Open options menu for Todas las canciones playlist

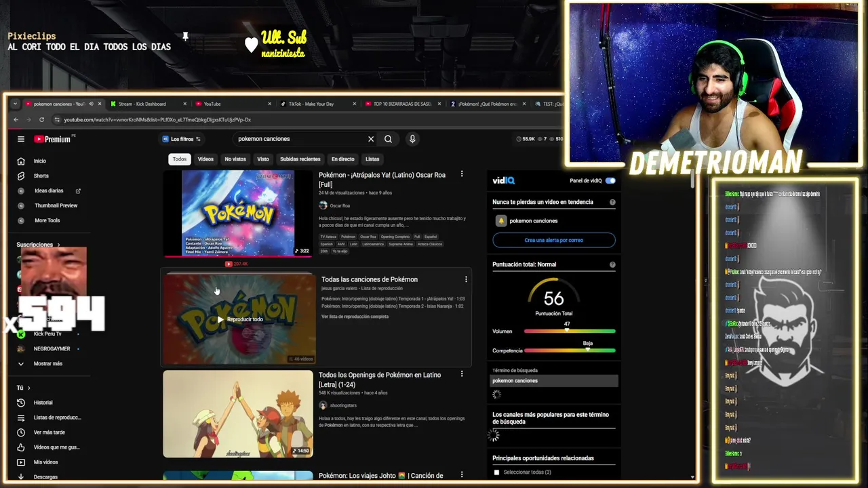[466, 279]
